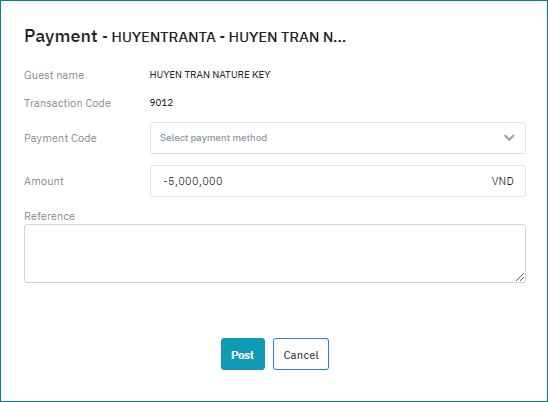The height and width of the screenshot is (402, 548).
Task: Click the Payment Code label
Action: pos(60,138)
